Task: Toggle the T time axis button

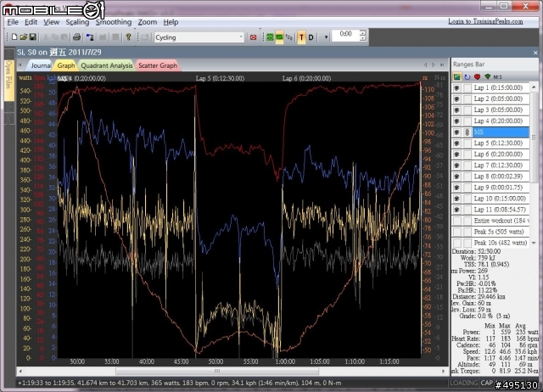Action: pos(301,37)
